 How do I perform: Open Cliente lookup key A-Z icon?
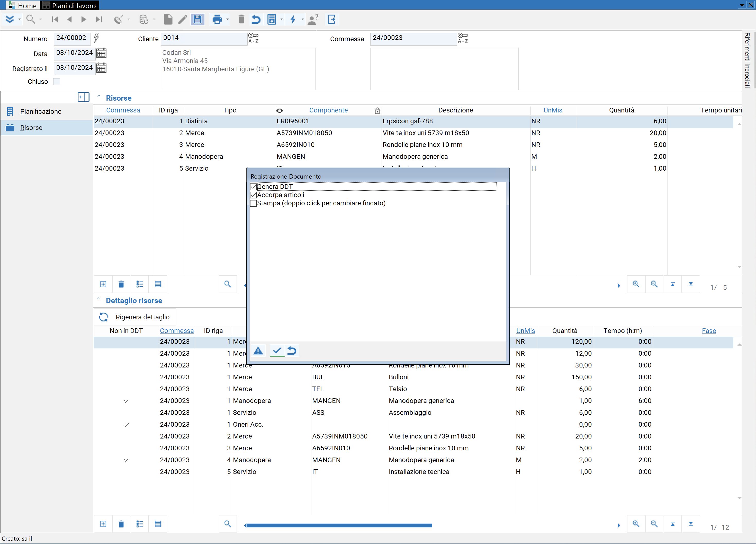point(253,38)
